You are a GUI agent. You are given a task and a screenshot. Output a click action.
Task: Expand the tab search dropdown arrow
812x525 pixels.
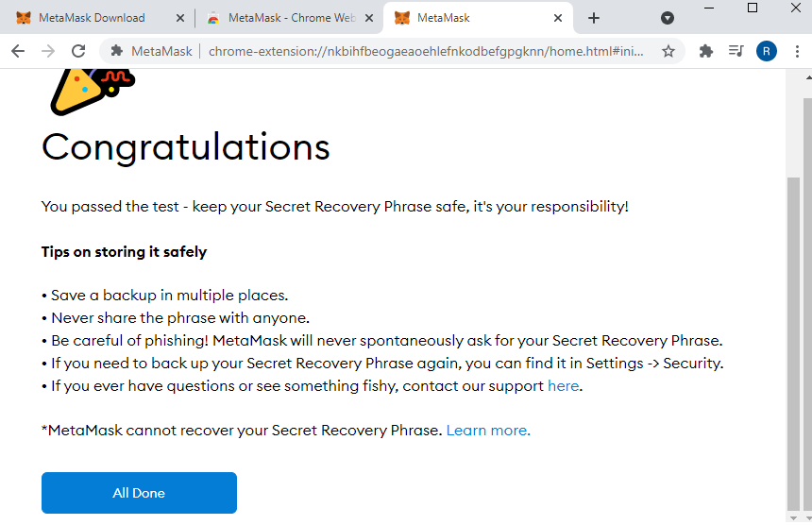[668, 18]
